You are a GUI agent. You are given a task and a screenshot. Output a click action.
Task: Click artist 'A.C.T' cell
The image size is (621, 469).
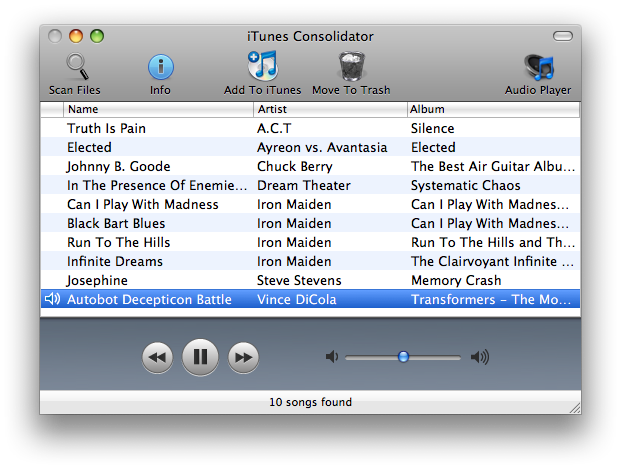click(x=274, y=128)
